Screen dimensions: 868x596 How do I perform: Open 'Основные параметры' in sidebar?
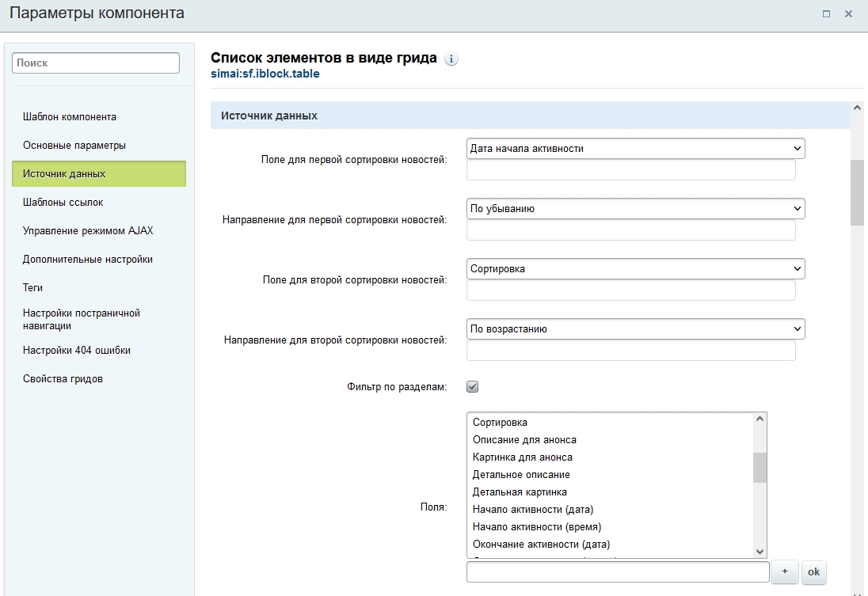tap(74, 146)
